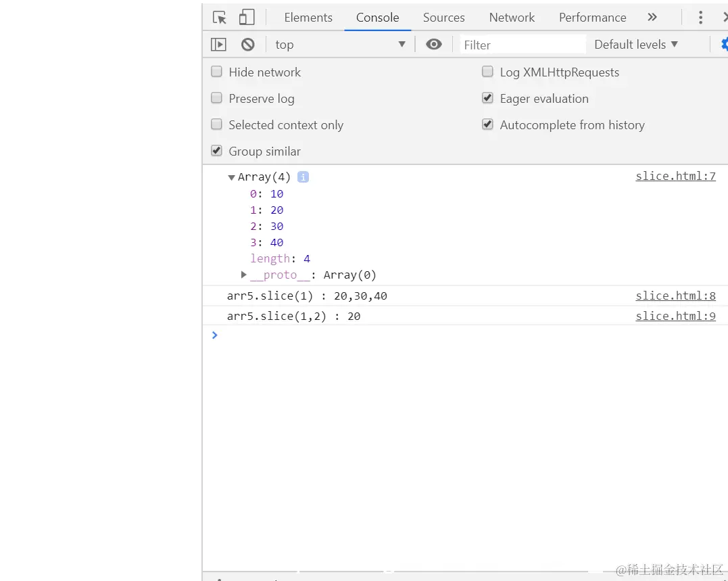Open the Default levels dropdown
This screenshot has width=728, height=581.
pos(636,45)
